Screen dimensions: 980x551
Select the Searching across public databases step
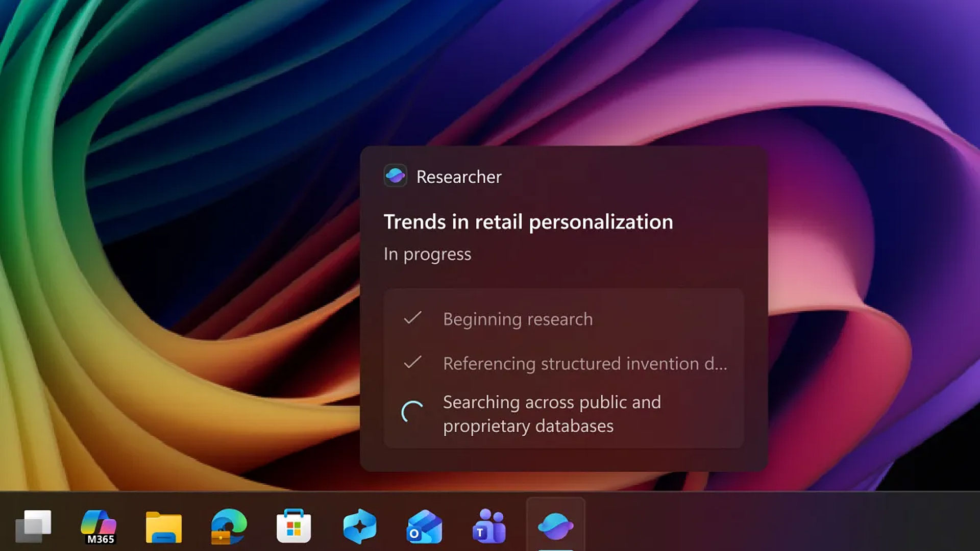(x=551, y=414)
